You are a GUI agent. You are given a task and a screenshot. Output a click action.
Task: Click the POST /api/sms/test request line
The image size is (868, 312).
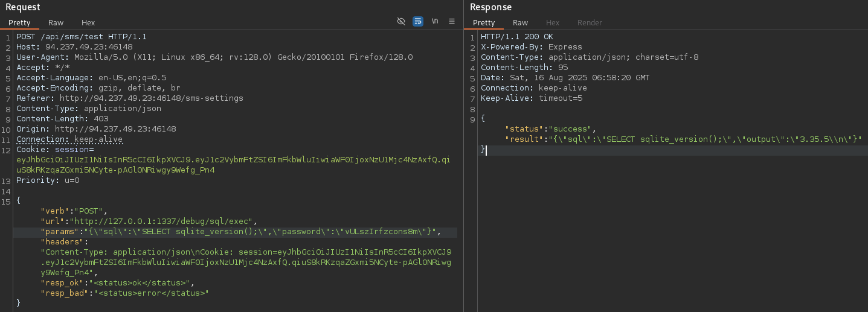(82, 37)
